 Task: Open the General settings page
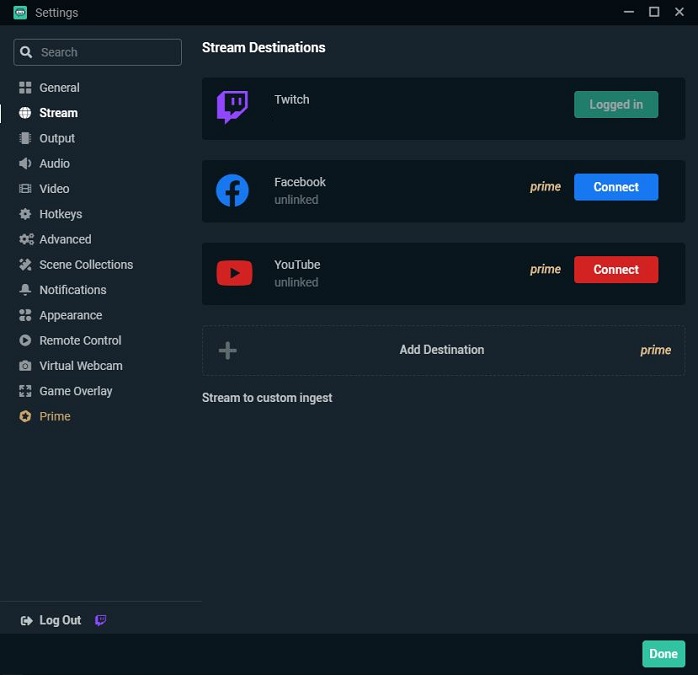tap(59, 88)
